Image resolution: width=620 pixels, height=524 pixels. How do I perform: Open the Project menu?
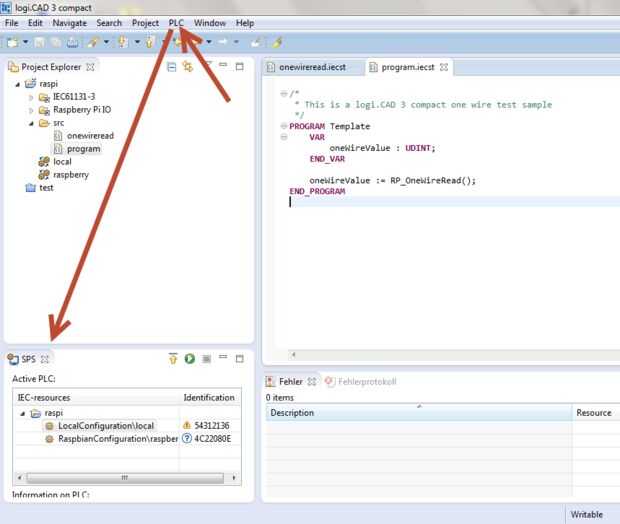click(x=146, y=23)
